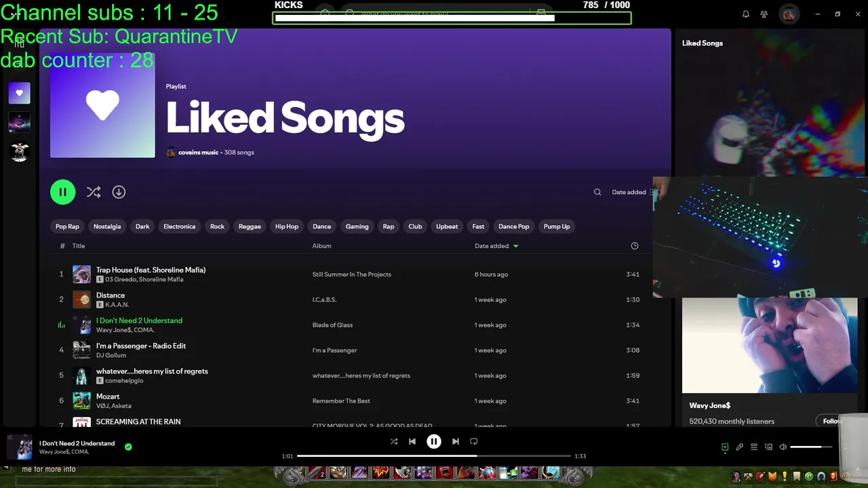Sort by the Album column header
Screen dimensions: 868x488
[x=321, y=246]
